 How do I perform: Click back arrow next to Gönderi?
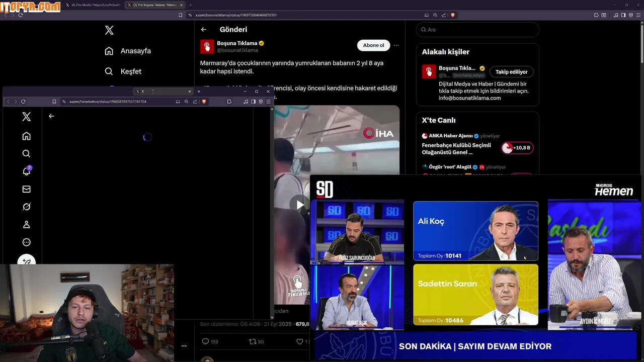pos(204,30)
